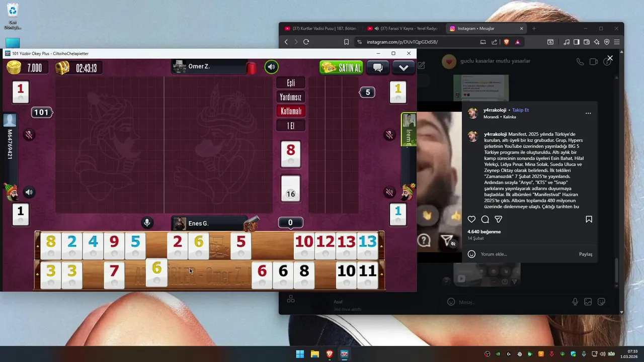This screenshot has height=362, width=644.
Task: Like the post with heart icon
Action: tap(471, 219)
